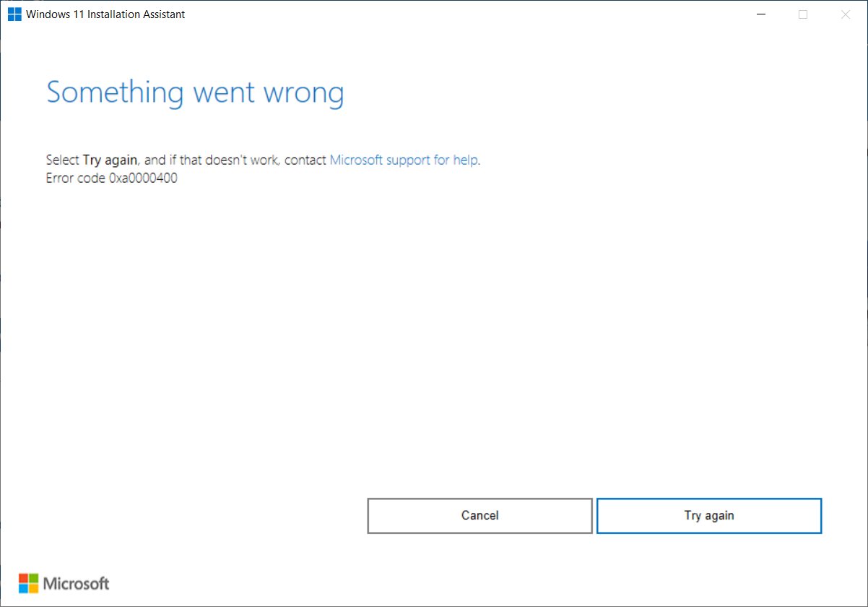Click the Something went wrong heading
The width and height of the screenshot is (868, 607).
pyautogui.click(x=195, y=93)
